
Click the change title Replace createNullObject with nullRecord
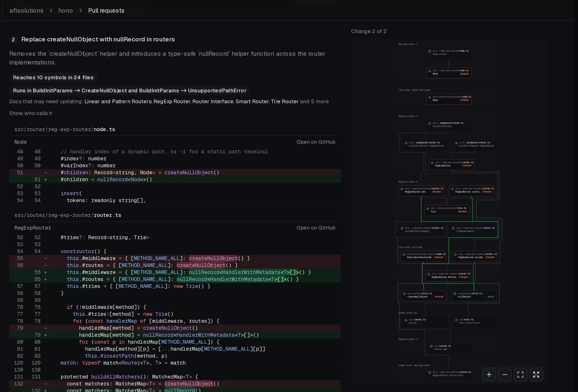(x=98, y=40)
